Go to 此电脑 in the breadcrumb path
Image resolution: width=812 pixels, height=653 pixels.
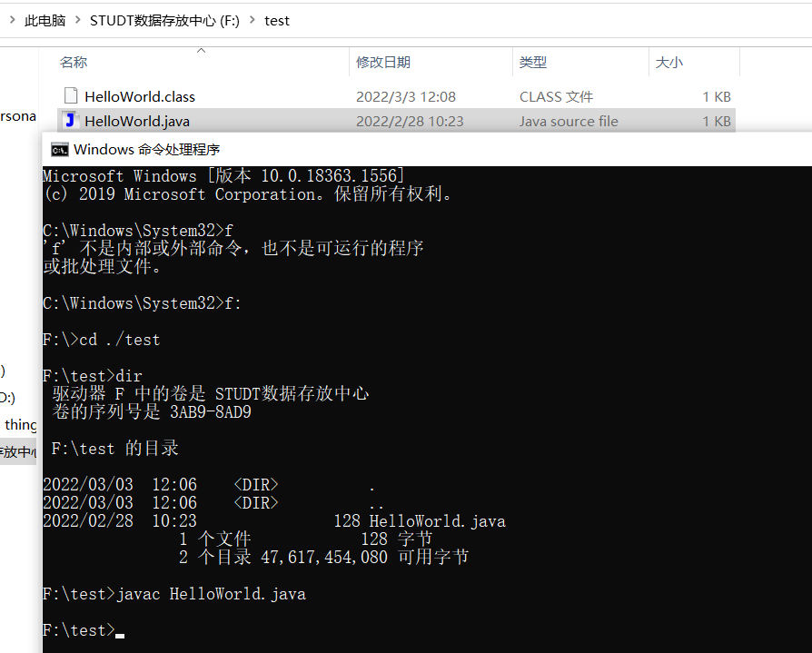pos(45,21)
